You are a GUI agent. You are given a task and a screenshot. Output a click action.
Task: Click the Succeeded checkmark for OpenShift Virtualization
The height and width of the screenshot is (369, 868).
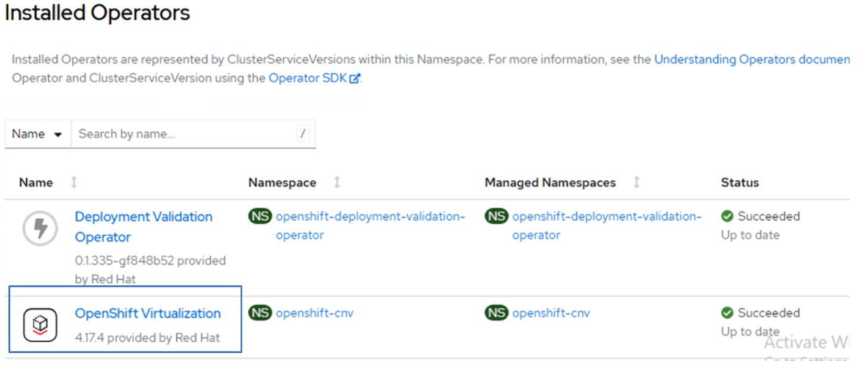click(x=727, y=313)
